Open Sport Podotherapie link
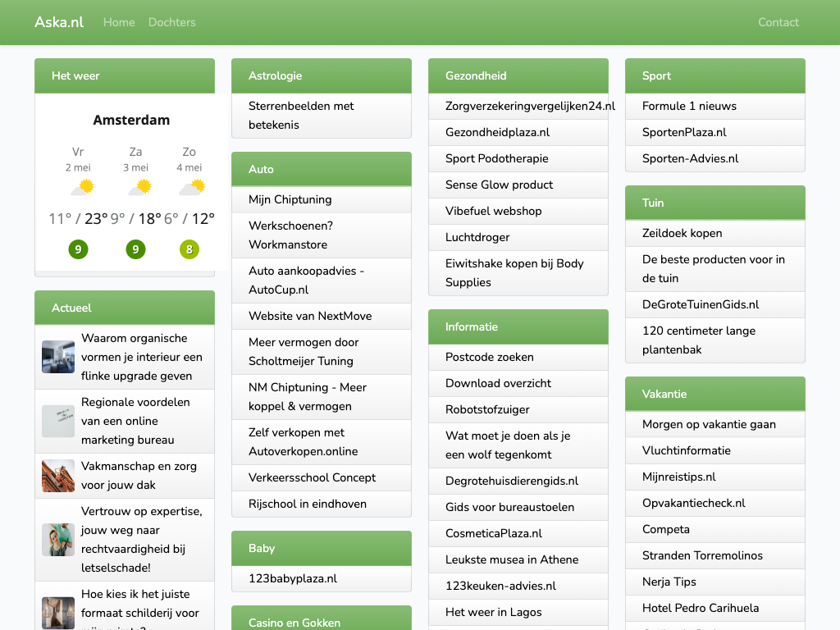The width and height of the screenshot is (840, 630). tap(496, 158)
